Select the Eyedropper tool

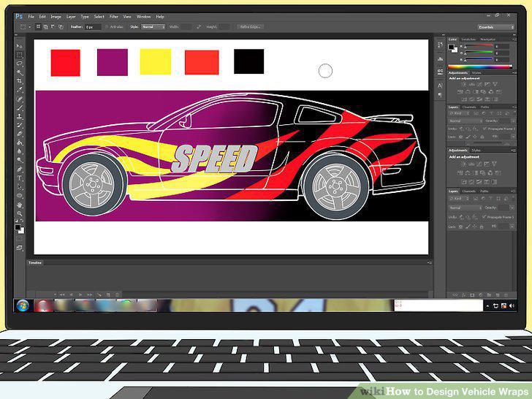point(20,90)
